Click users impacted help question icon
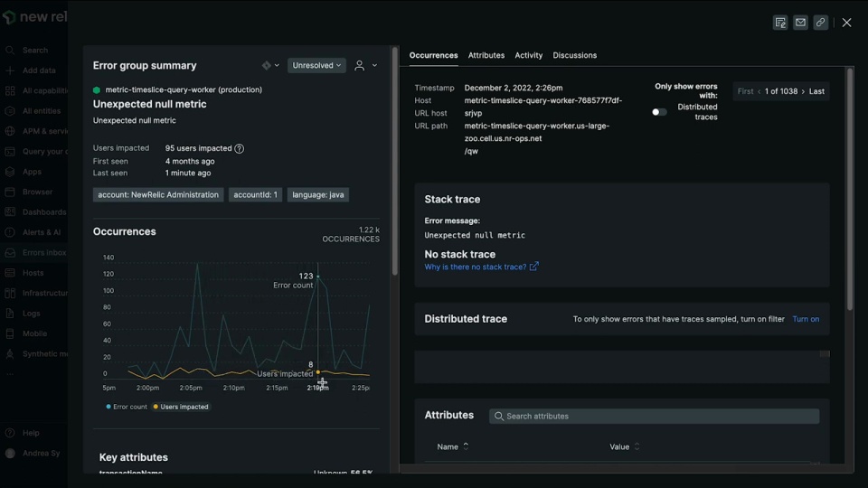The image size is (868, 488). (239, 148)
